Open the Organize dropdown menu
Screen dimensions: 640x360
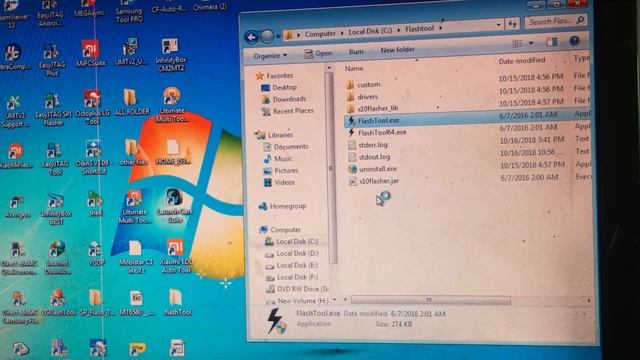pos(270,56)
